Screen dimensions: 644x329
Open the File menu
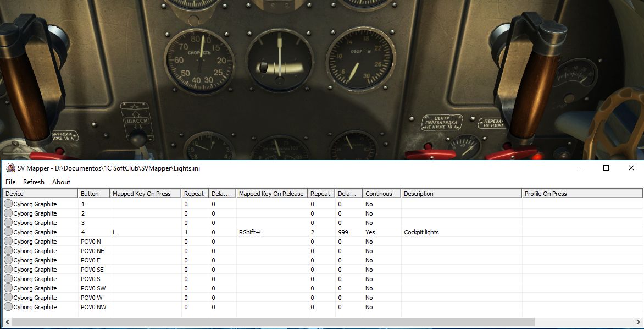10,182
